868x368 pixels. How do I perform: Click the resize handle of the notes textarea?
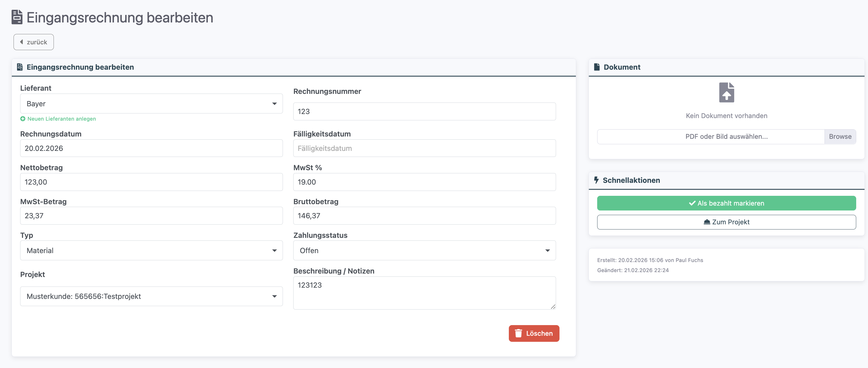click(553, 307)
